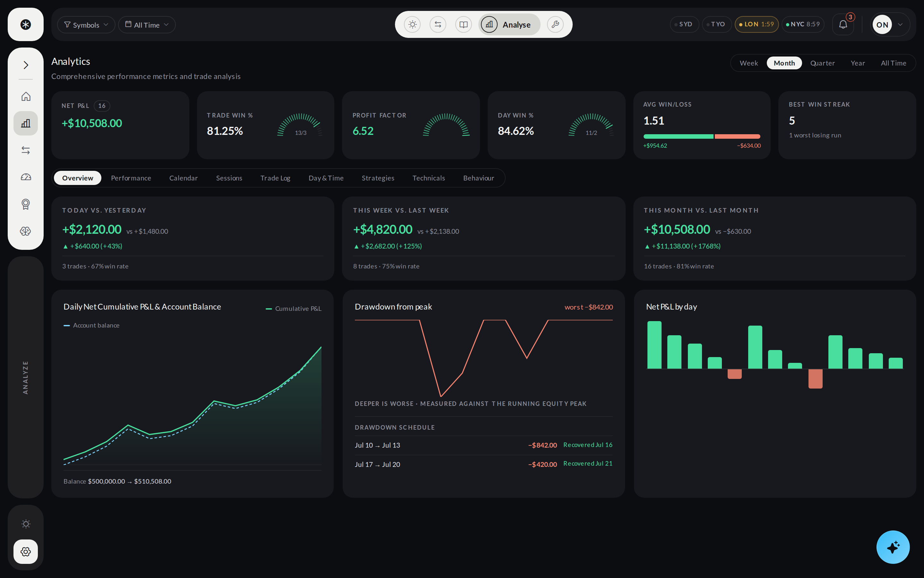
Task: Open the ON user account dropdown
Action: pos(890,24)
